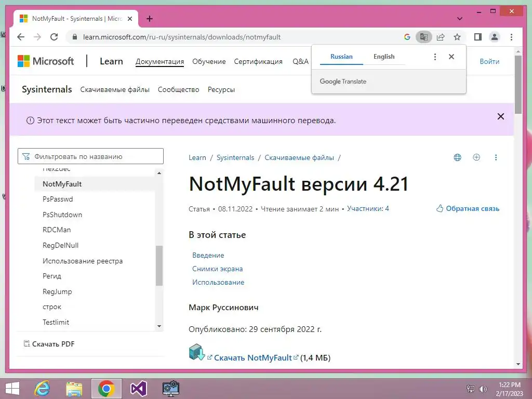Dismiss the machine translation notice banner
Screen dimensions: 532x399
(x=500, y=116)
